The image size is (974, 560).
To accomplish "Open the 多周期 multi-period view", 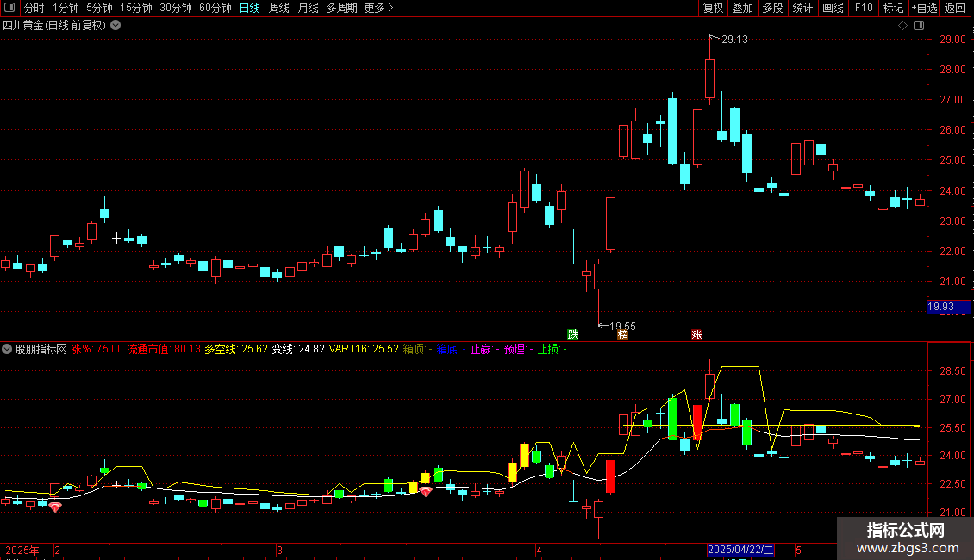I will 341,8.
